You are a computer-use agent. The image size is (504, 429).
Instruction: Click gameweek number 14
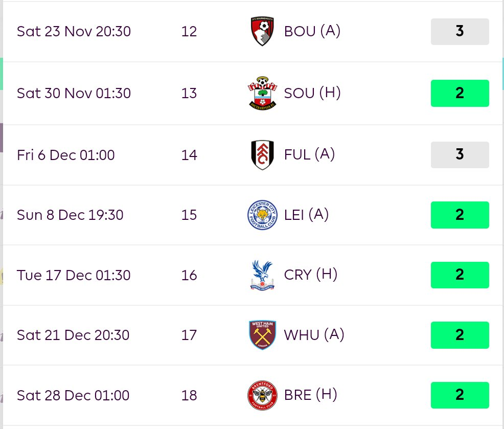189,155
